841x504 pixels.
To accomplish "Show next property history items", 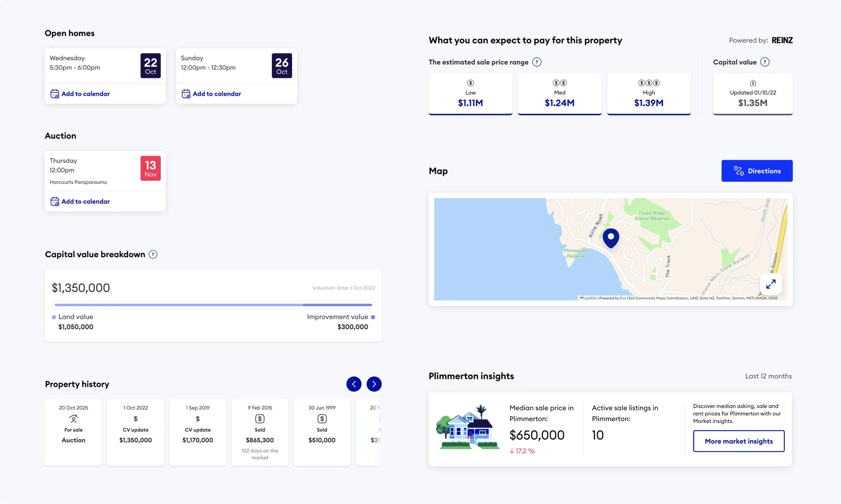I will (374, 384).
